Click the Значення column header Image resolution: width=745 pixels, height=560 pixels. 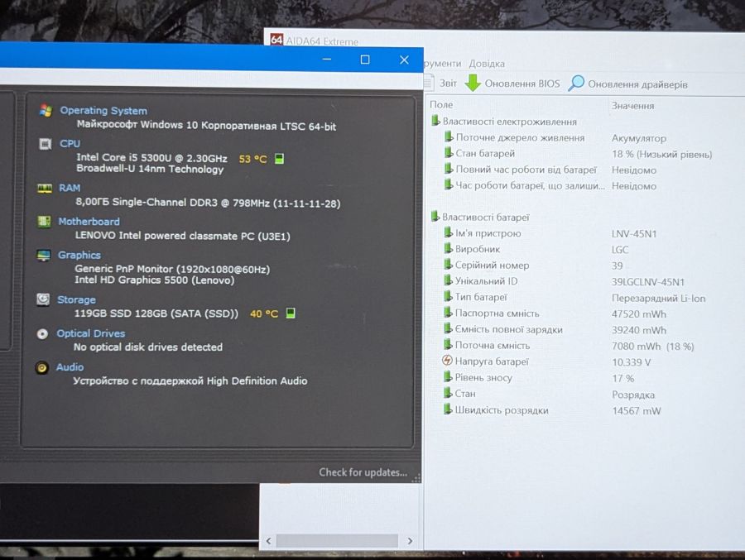(x=632, y=105)
